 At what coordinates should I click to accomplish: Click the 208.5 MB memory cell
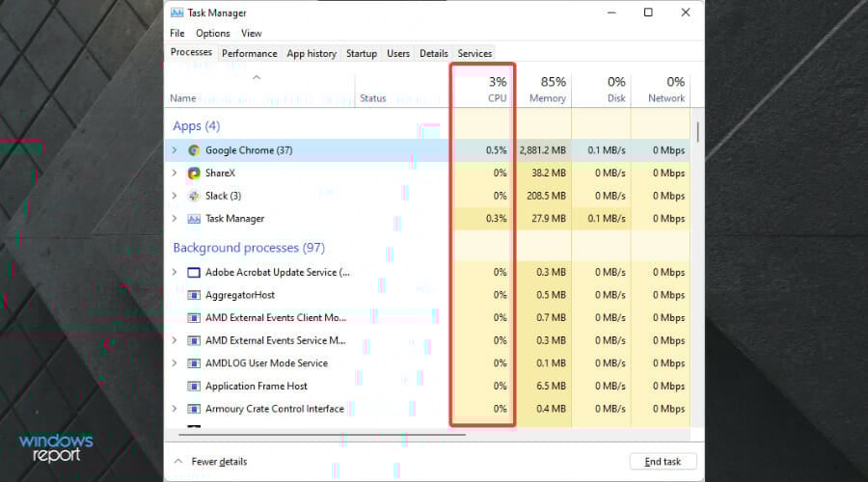click(x=546, y=196)
